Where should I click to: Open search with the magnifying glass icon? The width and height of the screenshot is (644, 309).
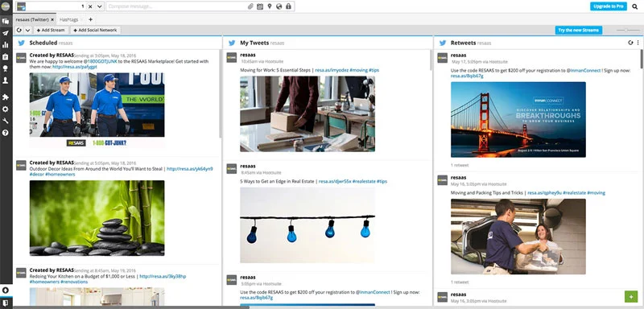[x=635, y=6]
